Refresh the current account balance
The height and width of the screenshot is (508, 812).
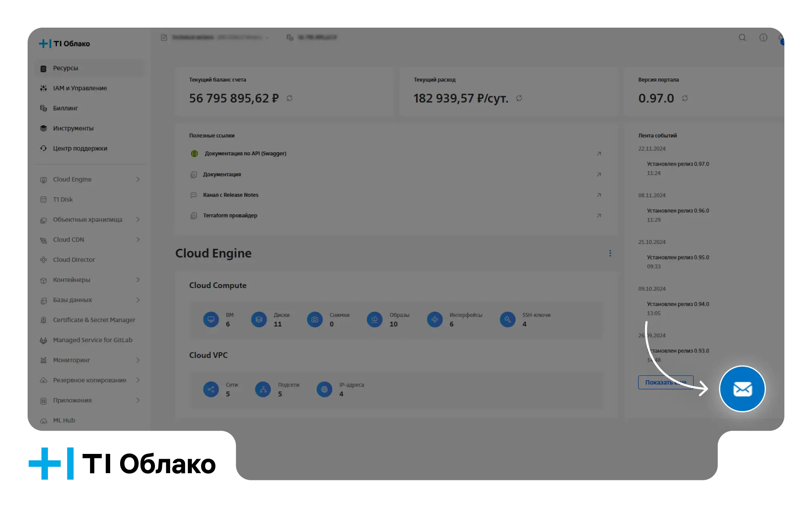click(x=289, y=98)
